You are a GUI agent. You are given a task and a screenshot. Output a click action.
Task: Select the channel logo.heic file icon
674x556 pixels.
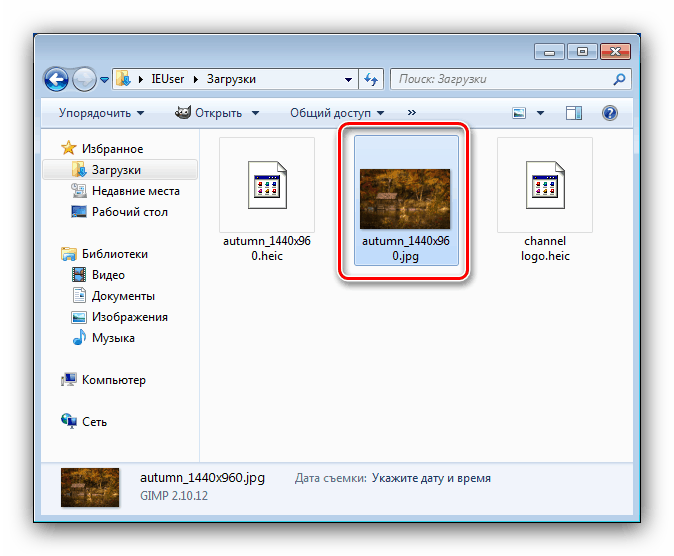(x=545, y=185)
